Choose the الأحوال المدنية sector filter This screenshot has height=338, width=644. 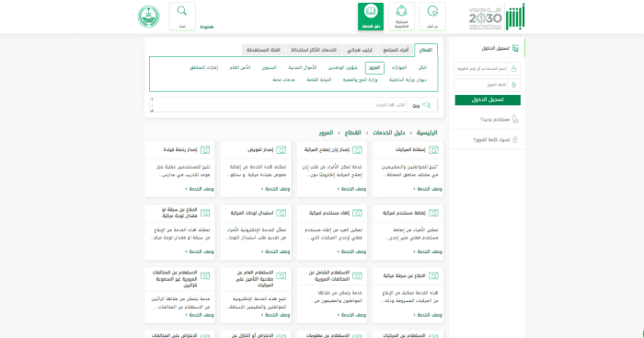[303, 67]
